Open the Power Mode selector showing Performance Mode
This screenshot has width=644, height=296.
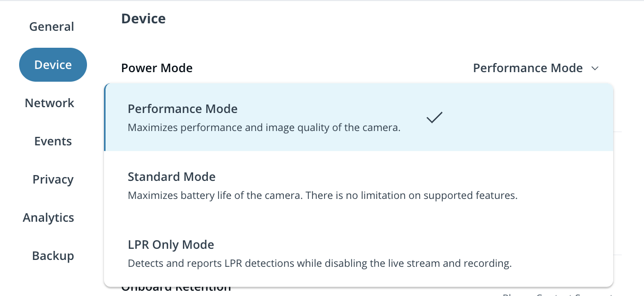pyautogui.click(x=528, y=68)
